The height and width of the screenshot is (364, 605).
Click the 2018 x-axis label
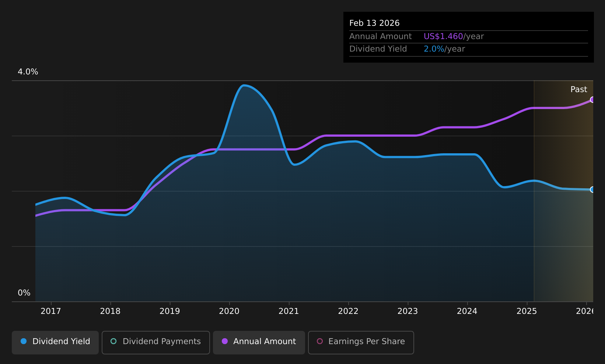pos(110,311)
